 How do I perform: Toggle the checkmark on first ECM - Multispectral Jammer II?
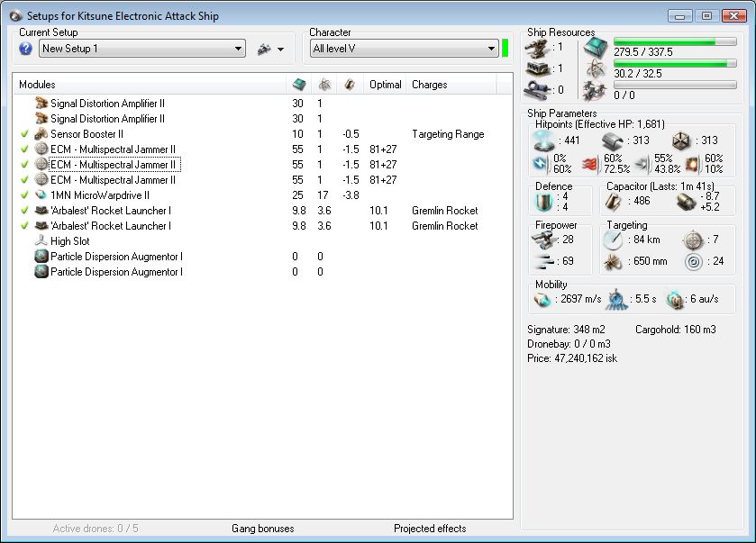point(24,149)
